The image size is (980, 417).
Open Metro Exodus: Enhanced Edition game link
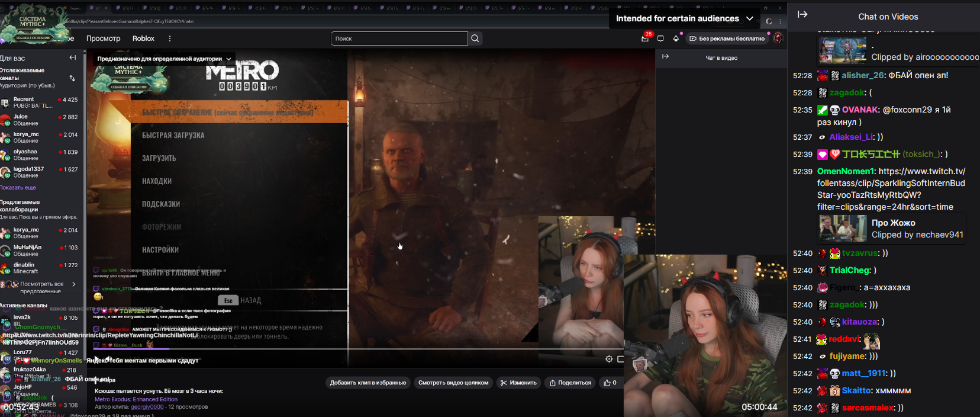coord(136,399)
